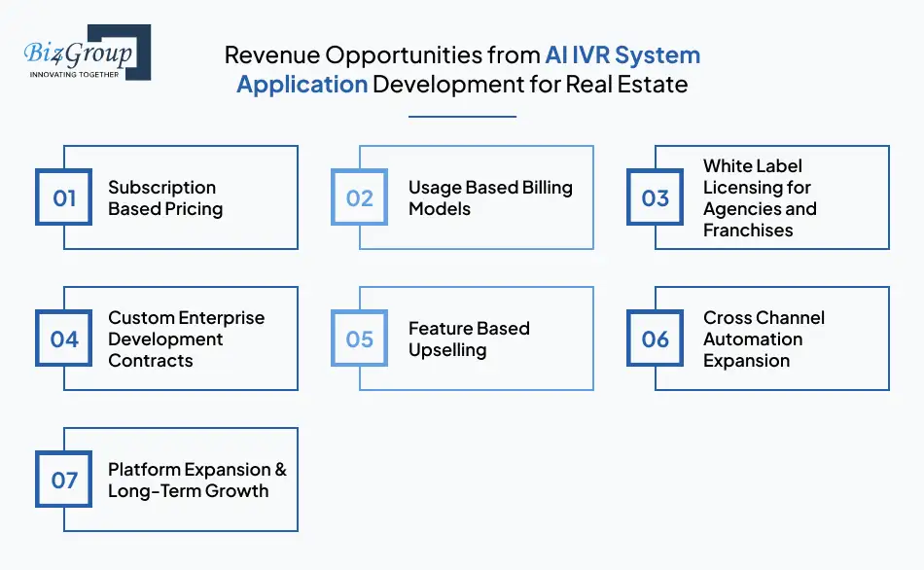The height and width of the screenshot is (570, 924).
Task: Click the AI IVR System Application link
Action: coord(622,54)
